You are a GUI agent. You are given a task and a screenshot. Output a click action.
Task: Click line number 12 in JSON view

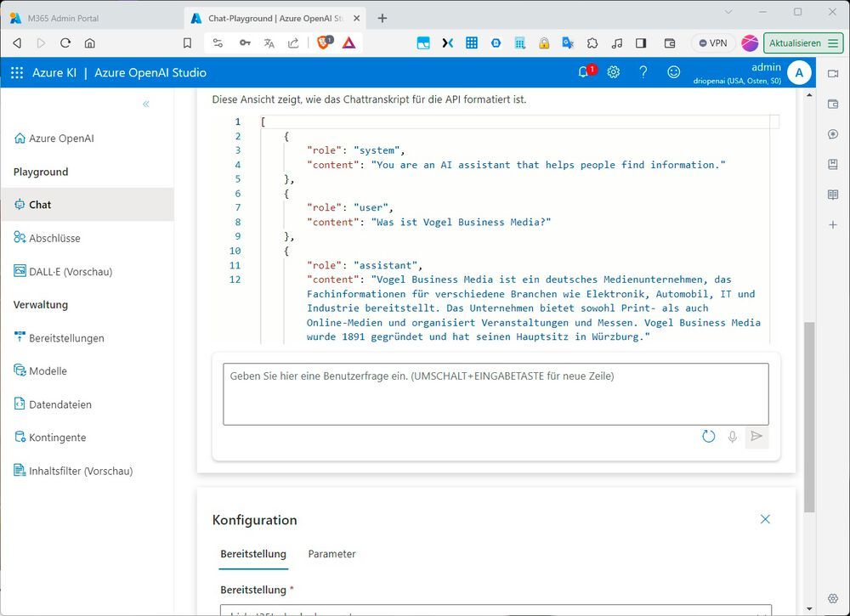click(235, 280)
